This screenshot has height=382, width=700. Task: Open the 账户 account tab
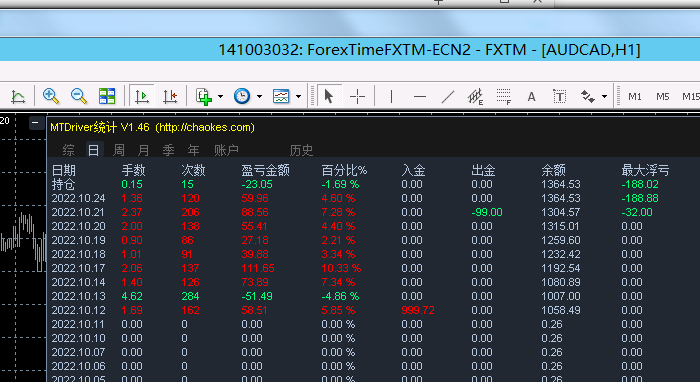point(226,150)
